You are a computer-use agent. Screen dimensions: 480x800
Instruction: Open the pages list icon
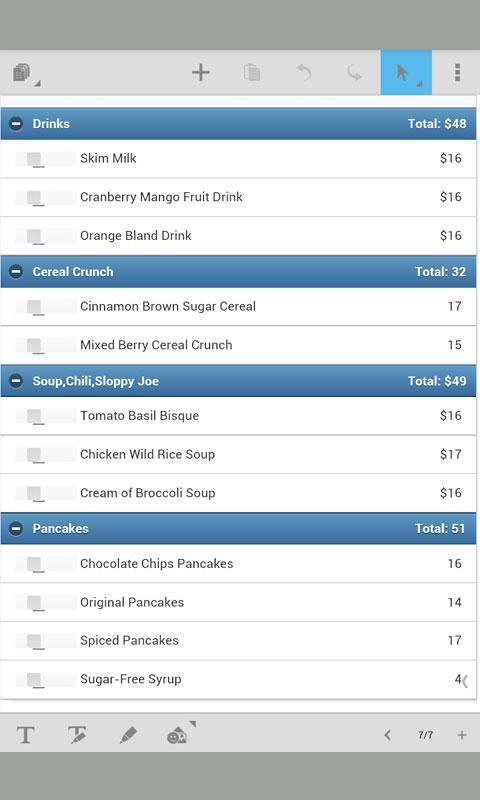(23, 73)
